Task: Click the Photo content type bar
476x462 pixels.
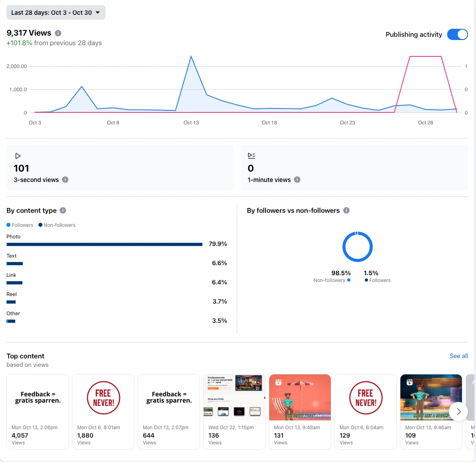Action: (x=104, y=244)
